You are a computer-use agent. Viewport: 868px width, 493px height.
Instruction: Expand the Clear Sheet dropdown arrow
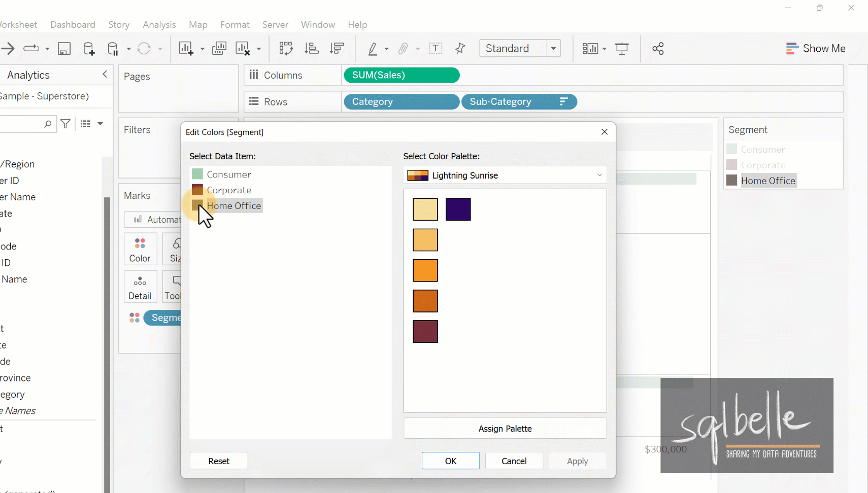(x=259, y=49)
